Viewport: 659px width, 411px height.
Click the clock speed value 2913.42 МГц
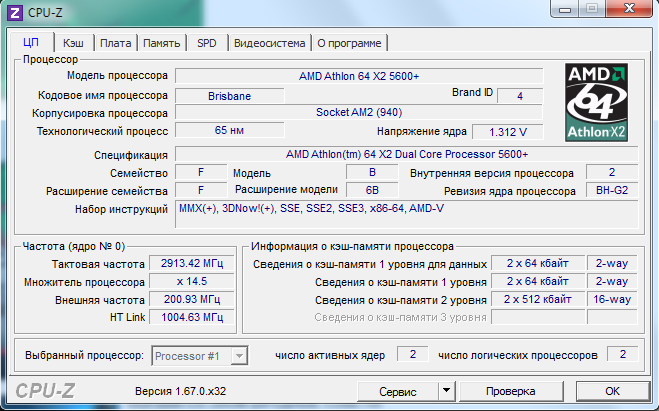click(x=192, y=263)
